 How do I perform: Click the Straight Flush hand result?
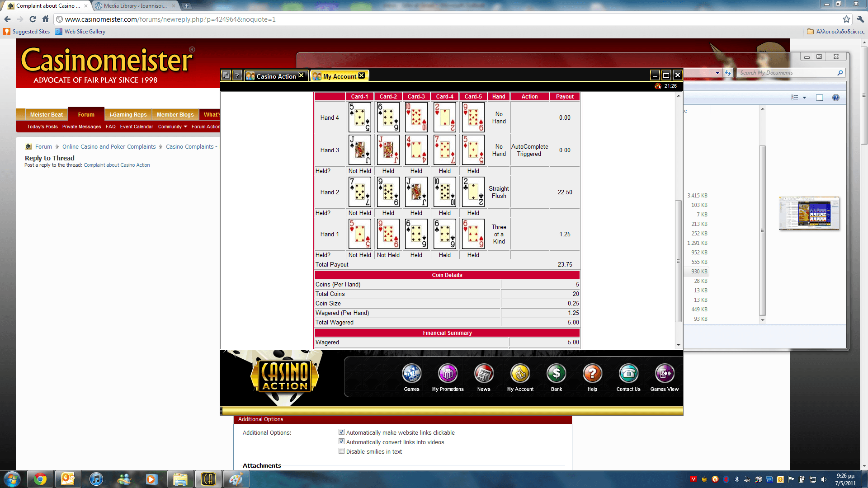(x=499, y=192)
